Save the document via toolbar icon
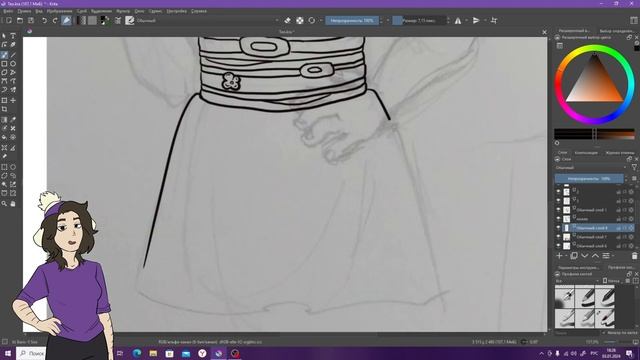This screenshot has width=640, height=360. pos(31,20)
